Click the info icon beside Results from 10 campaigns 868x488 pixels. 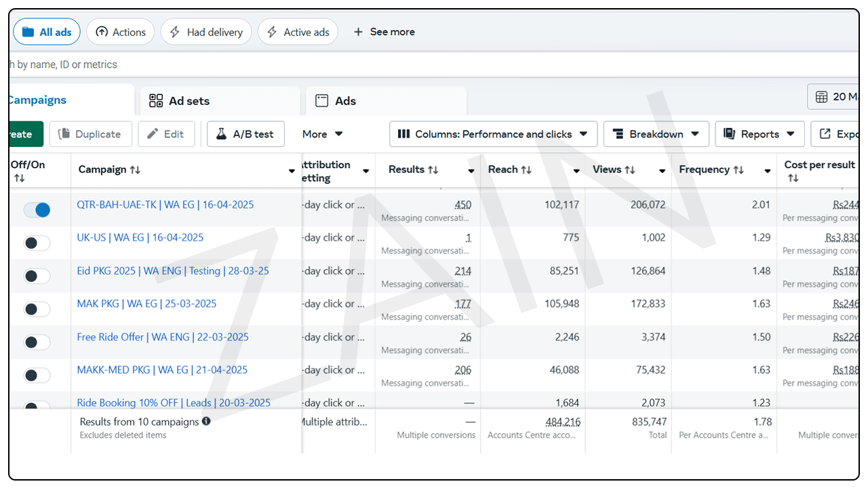(206, 421)
